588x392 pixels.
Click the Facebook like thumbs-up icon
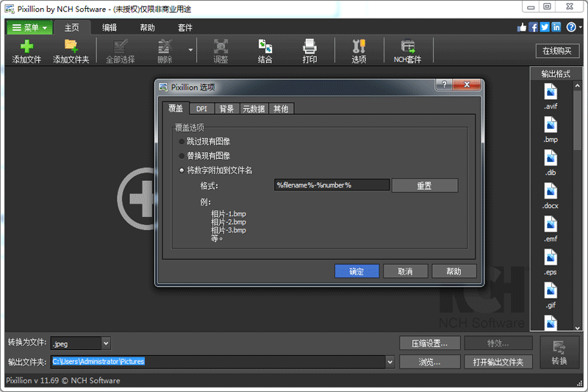[523, 27]
